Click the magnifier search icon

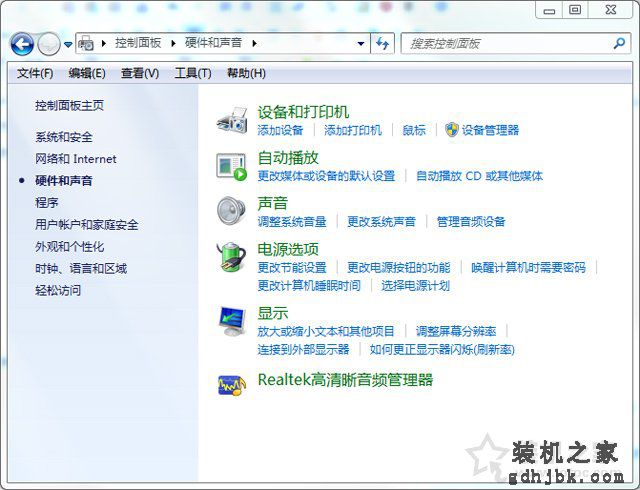click(619, 43)
